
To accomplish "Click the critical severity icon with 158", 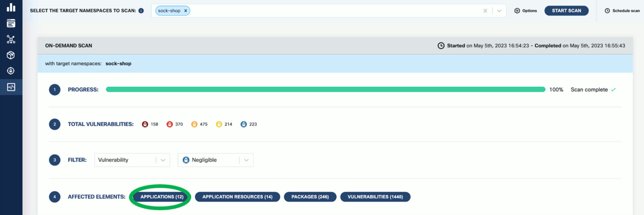I will 145,124.
